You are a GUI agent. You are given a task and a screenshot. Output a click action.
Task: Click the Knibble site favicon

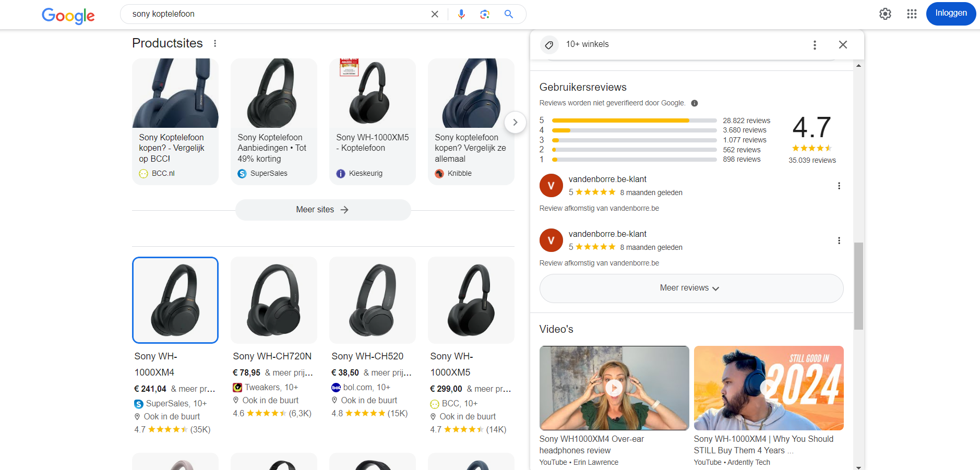tap(439, 174)
